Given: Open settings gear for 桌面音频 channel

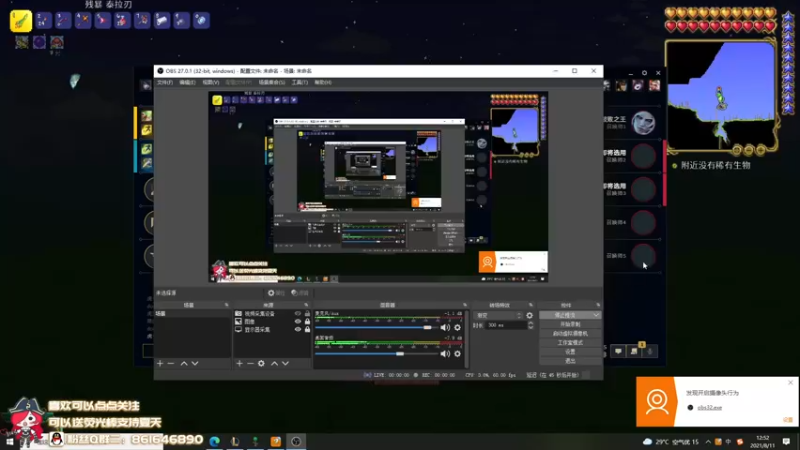Looking at the screenshot, I should 458,354.
